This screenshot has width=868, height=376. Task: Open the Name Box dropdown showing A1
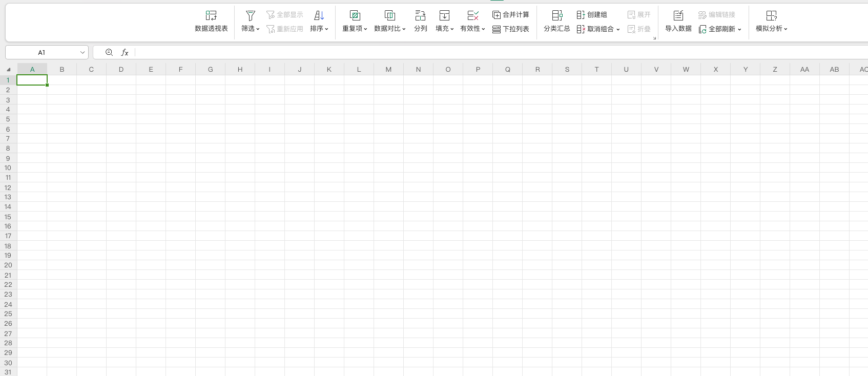[x=82, y=52]
